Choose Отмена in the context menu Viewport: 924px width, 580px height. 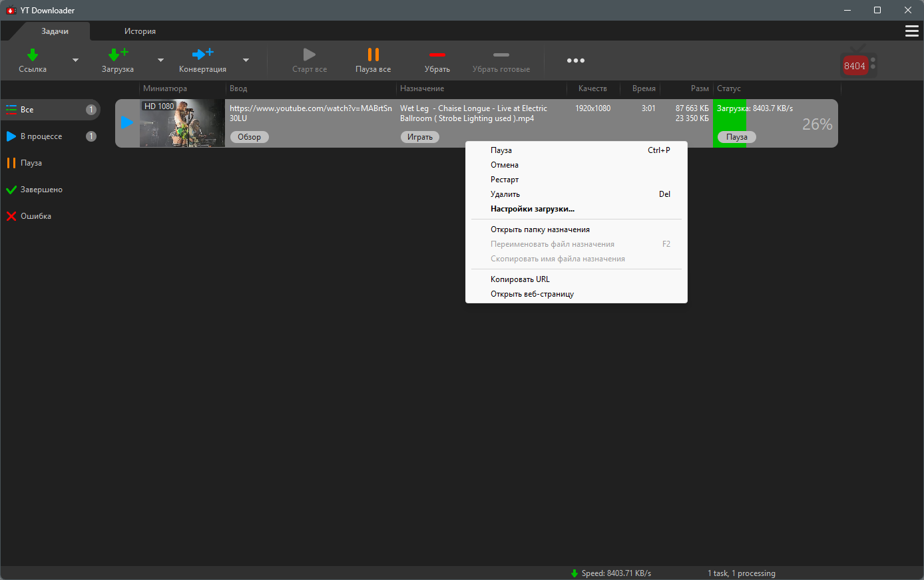577,165
